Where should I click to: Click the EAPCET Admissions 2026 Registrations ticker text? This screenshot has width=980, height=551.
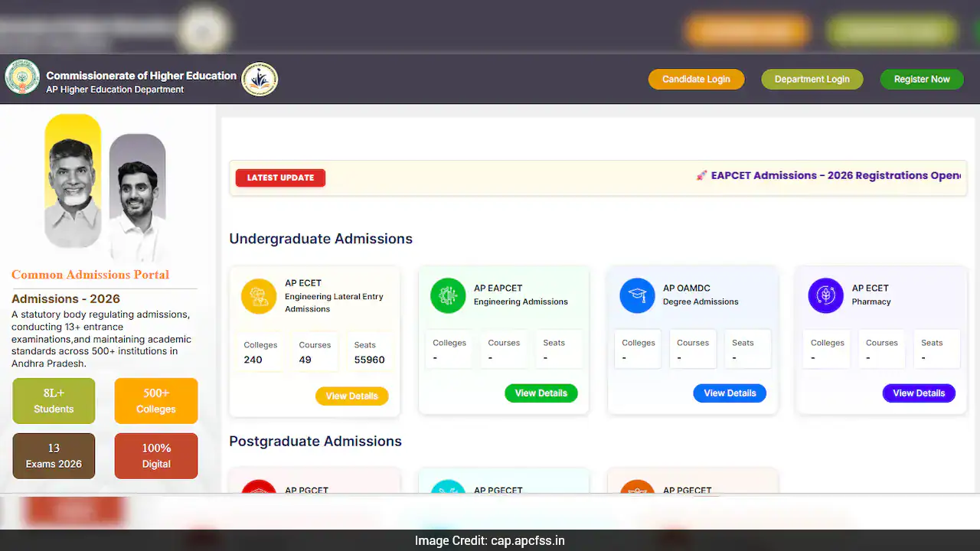pyautogui.click(x=835, y=175)
